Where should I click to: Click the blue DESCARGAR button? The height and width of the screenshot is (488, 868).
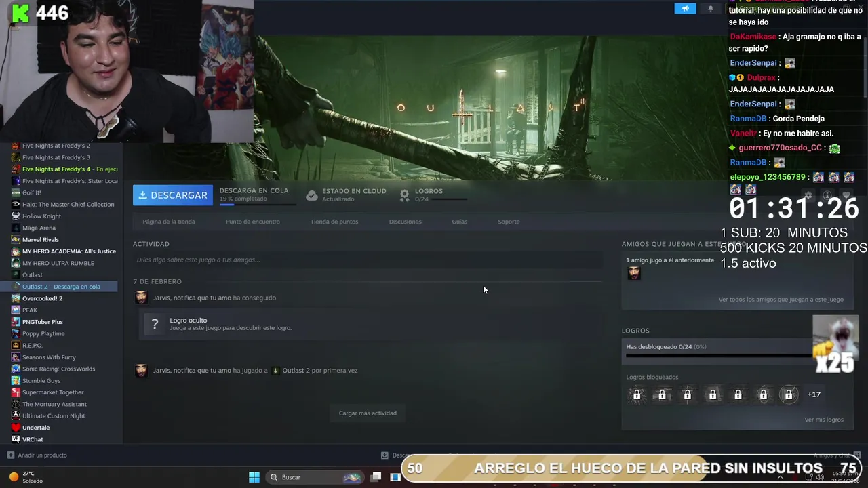point(173,195)
